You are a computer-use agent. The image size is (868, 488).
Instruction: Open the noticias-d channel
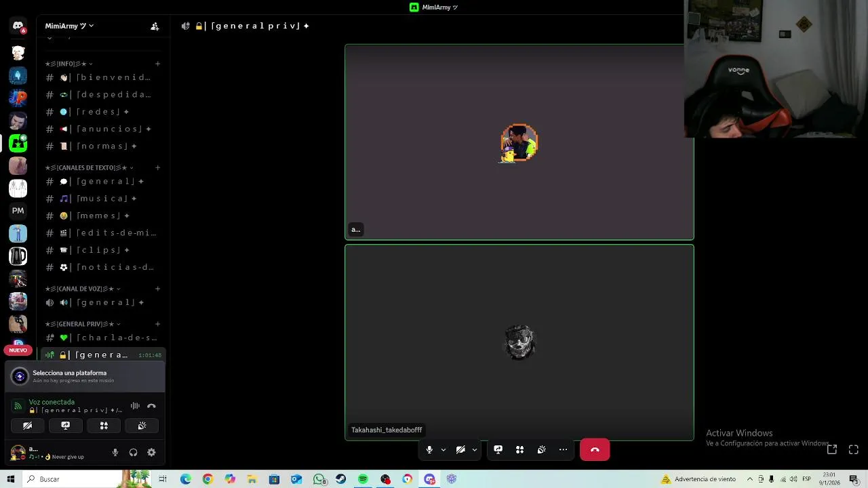tap(102, 267)
